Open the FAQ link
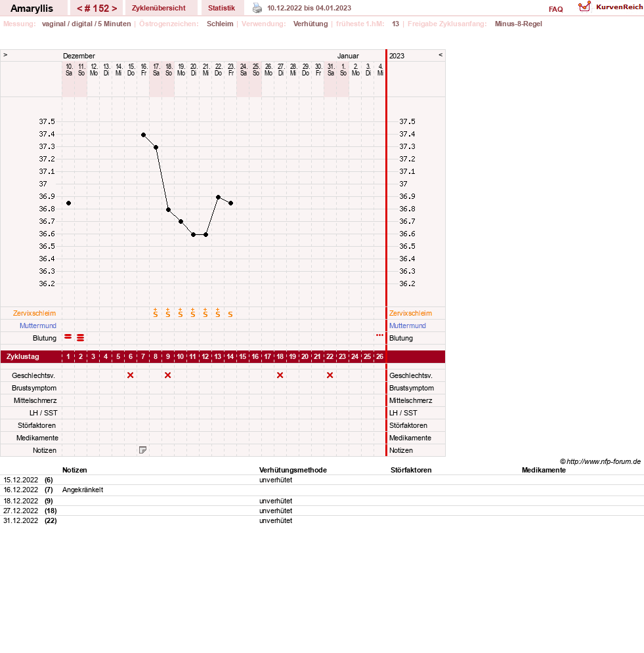 tap(555, 9)
